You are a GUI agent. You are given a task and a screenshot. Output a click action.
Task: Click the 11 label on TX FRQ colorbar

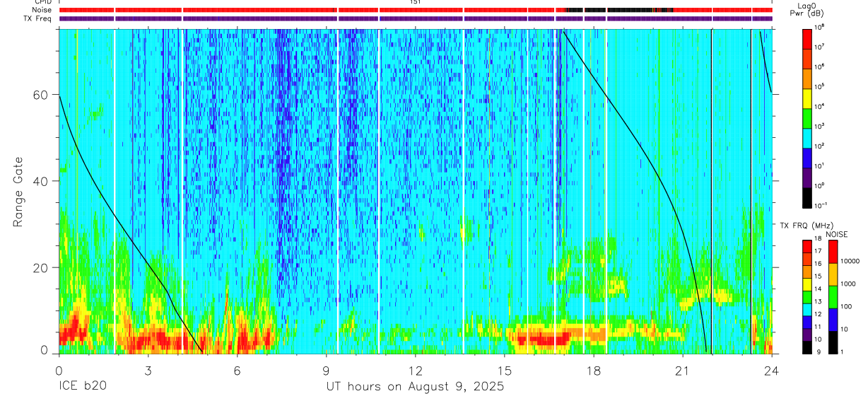click(818, 327)
